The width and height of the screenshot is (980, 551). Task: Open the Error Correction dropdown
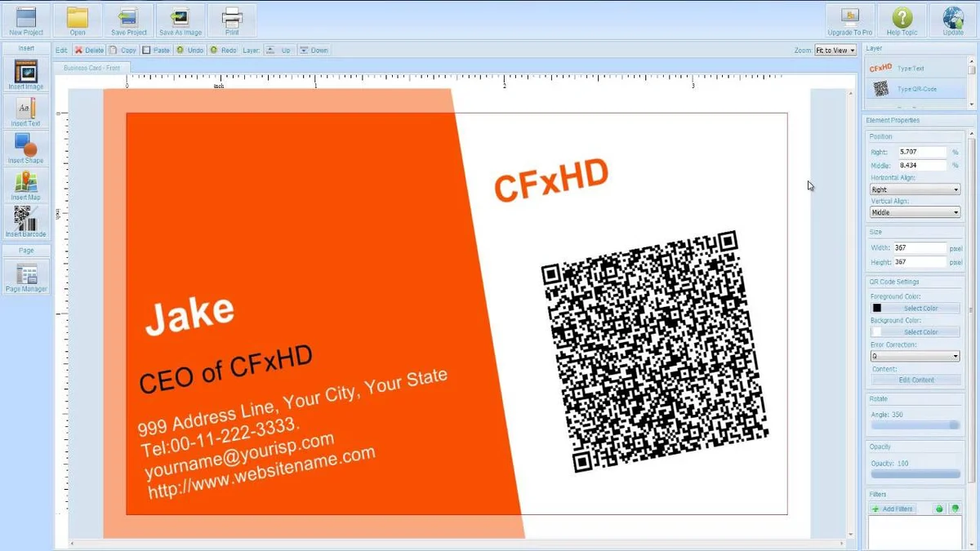click(x=915, y=356)
